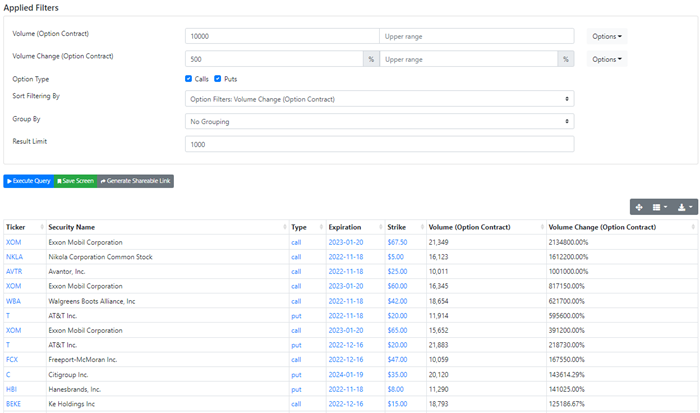The height and width of the screenshot is (413, 700).
Task: Click the Save Screen button
Action: coord(75,181)
